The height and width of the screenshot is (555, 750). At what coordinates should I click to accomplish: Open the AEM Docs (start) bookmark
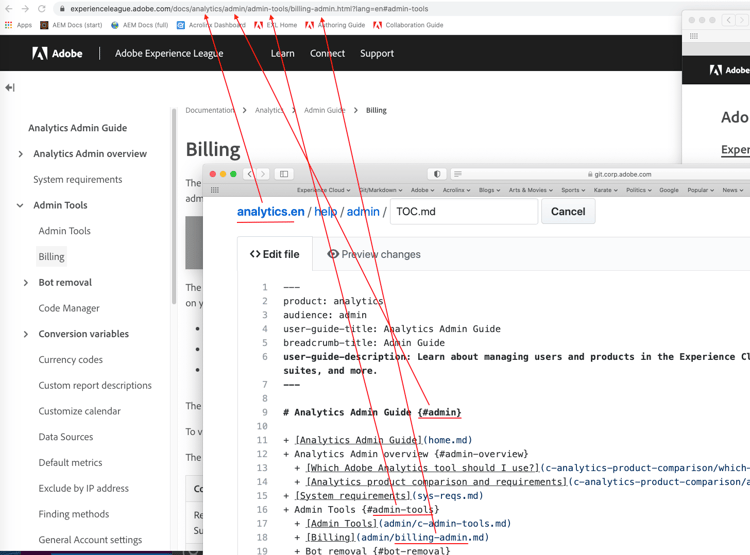[x=71, y=25]
